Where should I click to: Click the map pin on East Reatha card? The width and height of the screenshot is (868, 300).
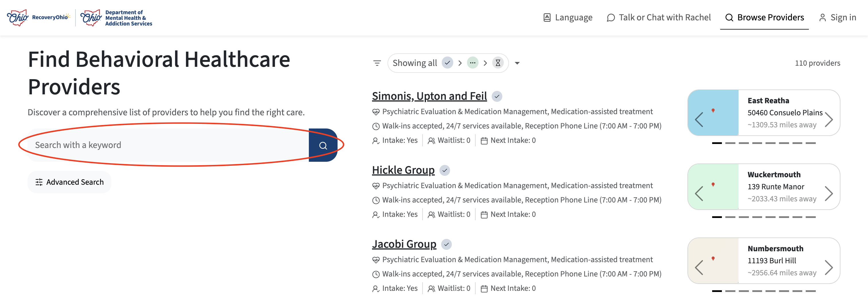click(x=713, y=110)
